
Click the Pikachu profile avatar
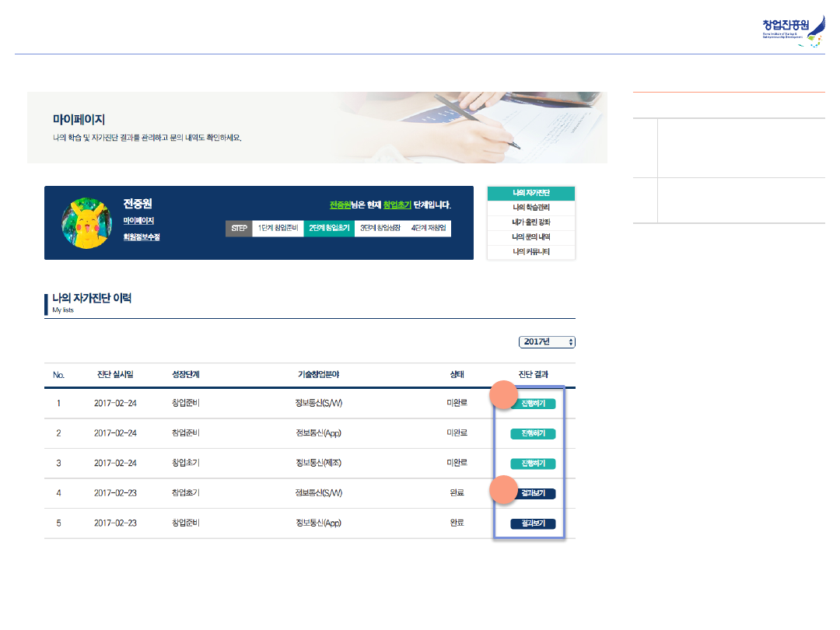coord(87,223)
